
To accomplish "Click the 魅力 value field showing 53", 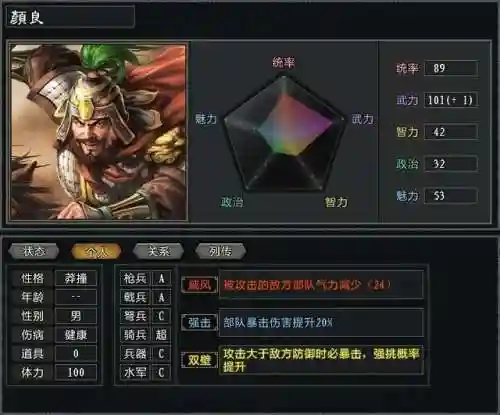I will pyautogui.click(x=451, y=196).
